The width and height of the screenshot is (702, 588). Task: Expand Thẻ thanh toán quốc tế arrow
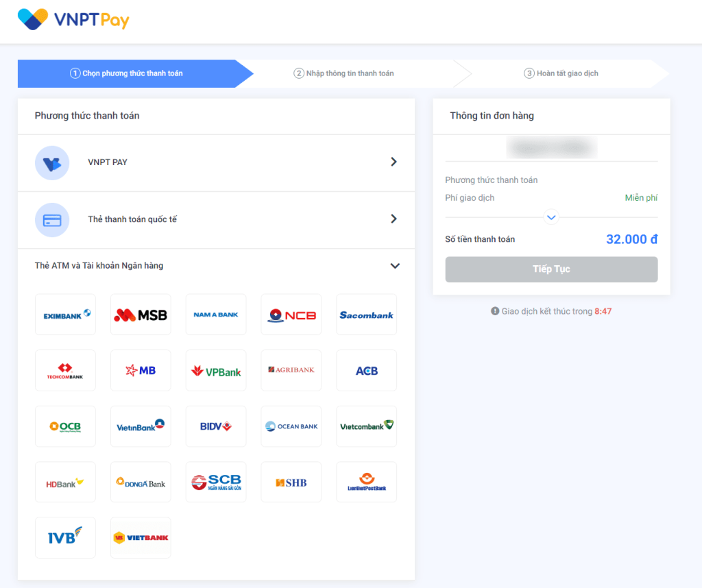(394, 219)
